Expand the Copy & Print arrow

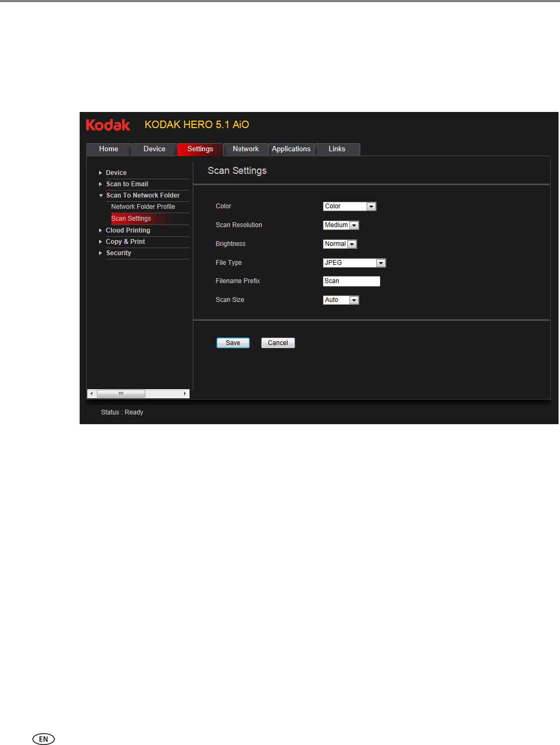tap(100, 242)
